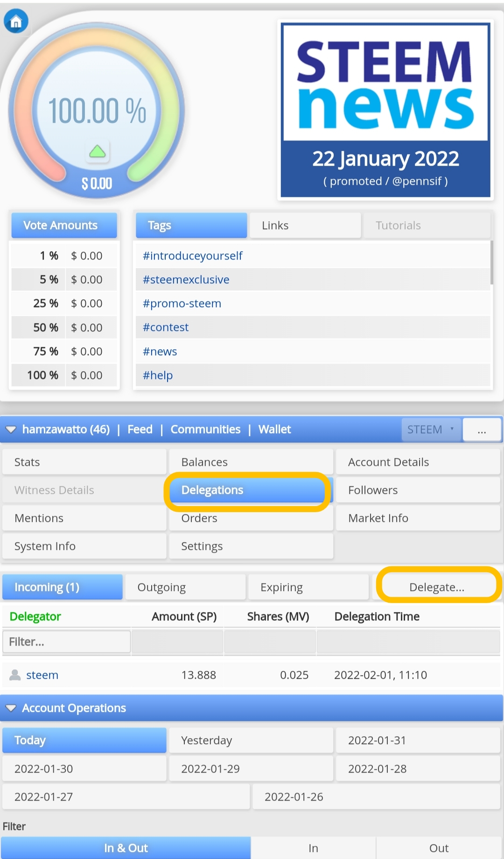The width and height of the screenshot is (504, 859).
Task: Open the #help tag
Action: click(x=158, y=375)
